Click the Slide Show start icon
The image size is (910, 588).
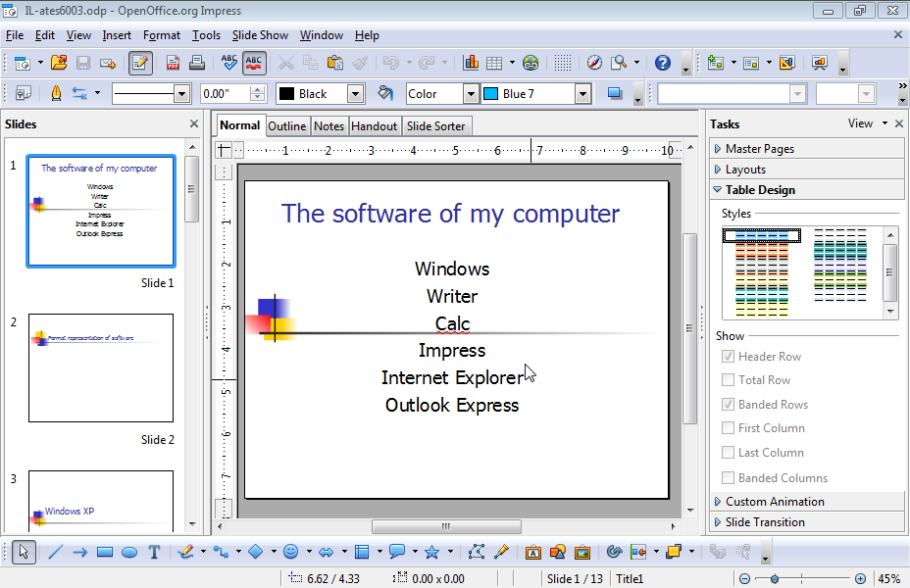[819, 63]
